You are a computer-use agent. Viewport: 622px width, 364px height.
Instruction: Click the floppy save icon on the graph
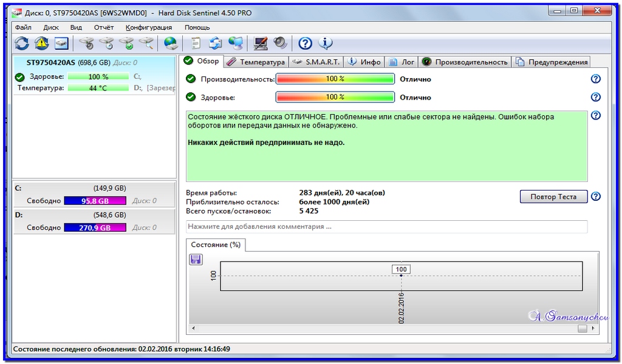click(196, 260)
